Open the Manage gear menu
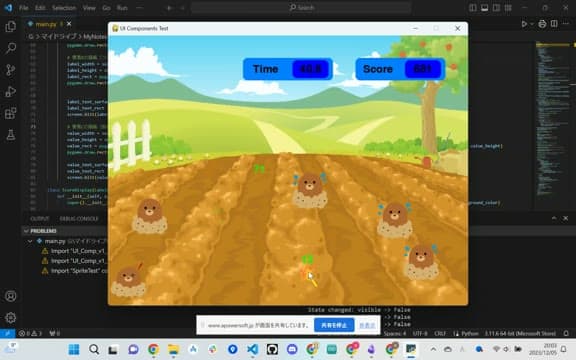This screenshot has height=360, width=576. coord(11,317)
